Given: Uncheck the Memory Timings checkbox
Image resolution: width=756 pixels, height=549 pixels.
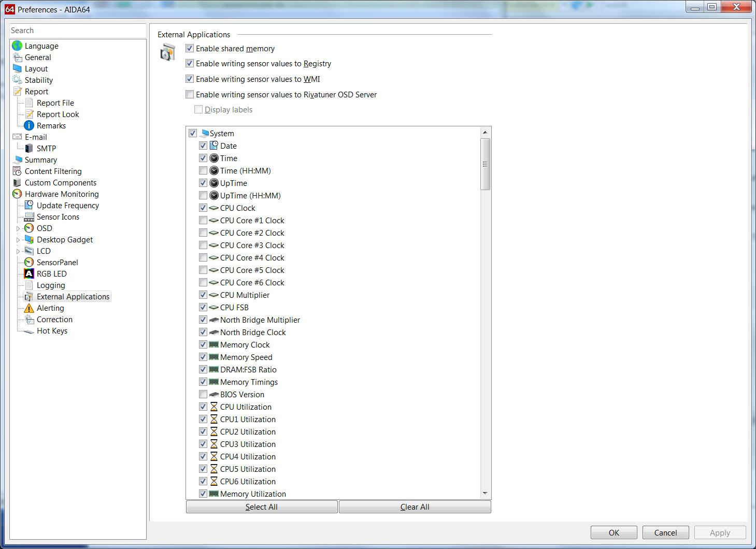Looking at the screenshot, I should point(203,382).
